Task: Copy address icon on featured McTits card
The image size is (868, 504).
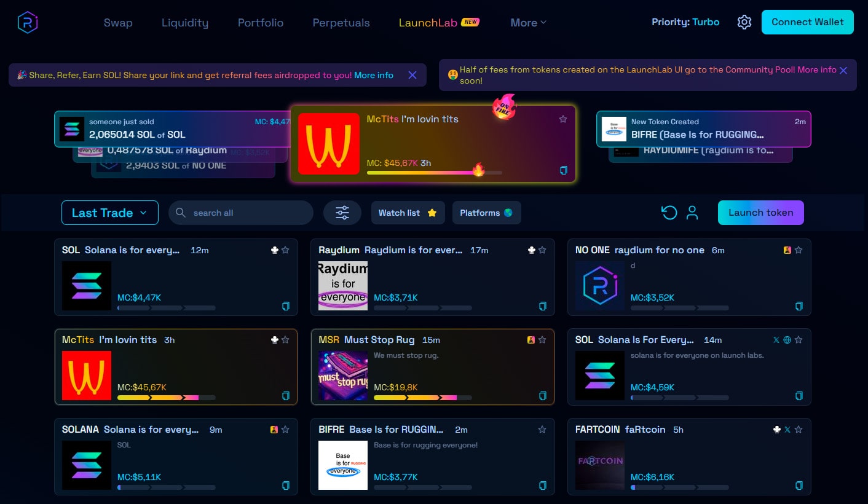Action: pos(564,170)
